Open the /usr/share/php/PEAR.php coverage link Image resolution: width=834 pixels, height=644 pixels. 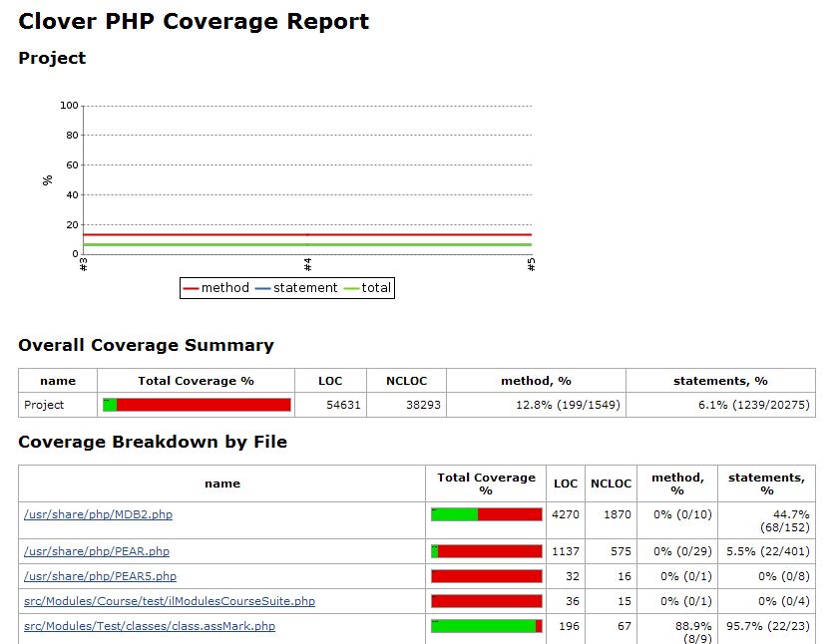coord(96,551)
